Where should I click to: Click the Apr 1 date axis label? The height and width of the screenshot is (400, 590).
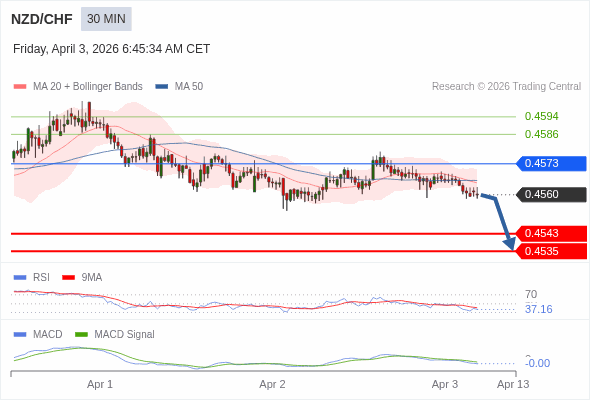[x=100, y=384]
